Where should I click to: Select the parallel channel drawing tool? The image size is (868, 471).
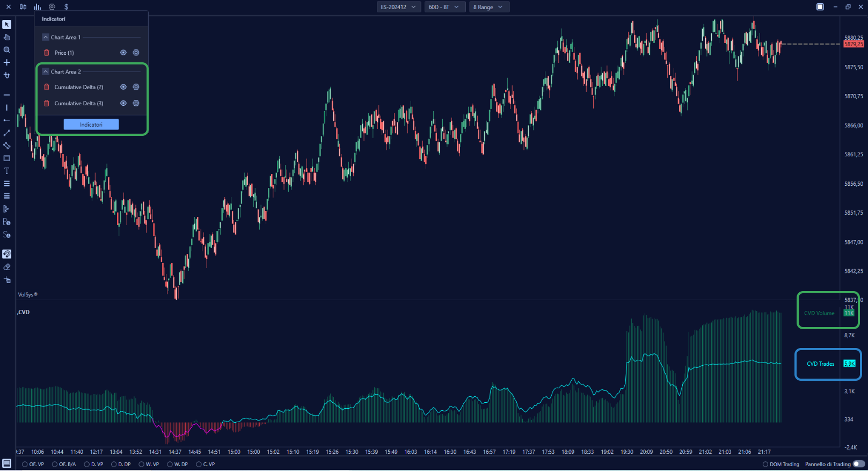tap(6, 146)
